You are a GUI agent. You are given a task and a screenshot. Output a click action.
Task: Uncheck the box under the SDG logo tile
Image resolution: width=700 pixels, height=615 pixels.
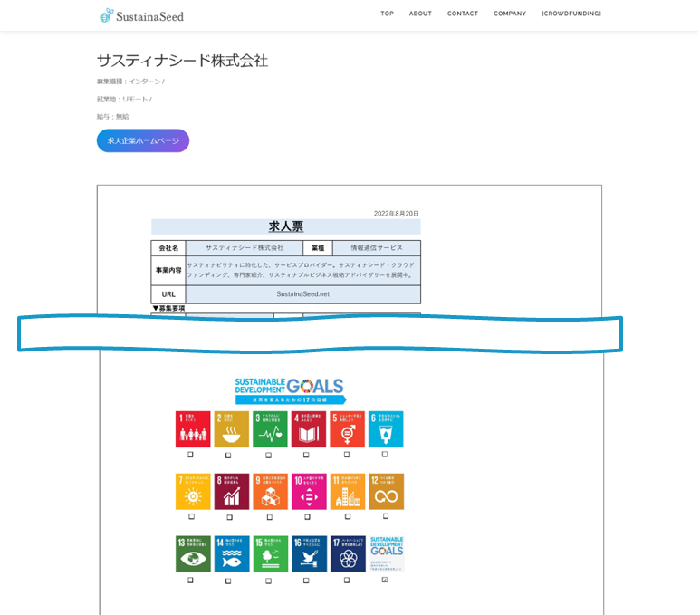tap(385, 580)
